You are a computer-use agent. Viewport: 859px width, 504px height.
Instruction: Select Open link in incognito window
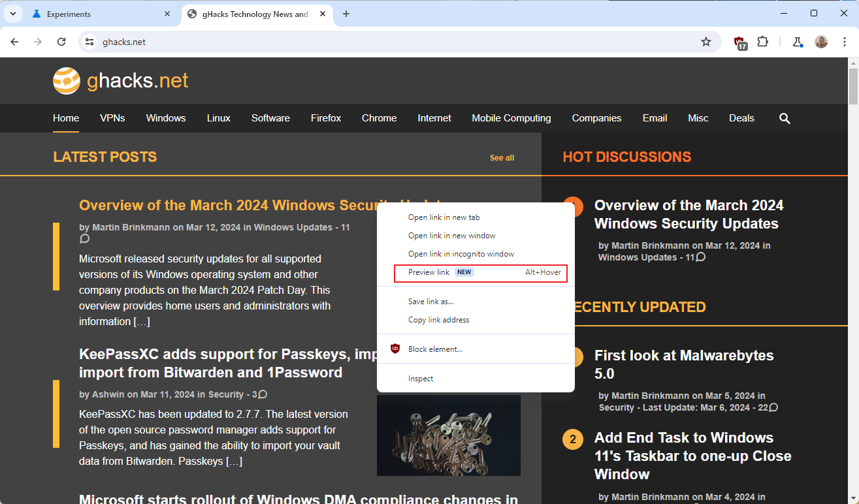coord(461,254)
